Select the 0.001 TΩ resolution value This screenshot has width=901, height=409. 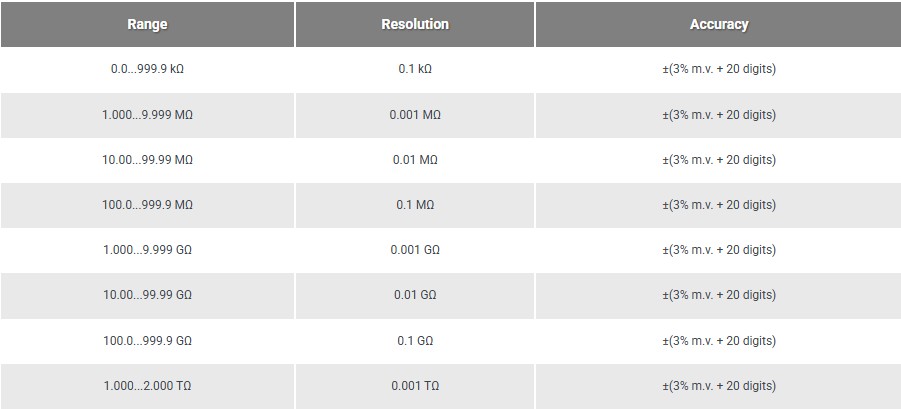click(x=415, y=386)
